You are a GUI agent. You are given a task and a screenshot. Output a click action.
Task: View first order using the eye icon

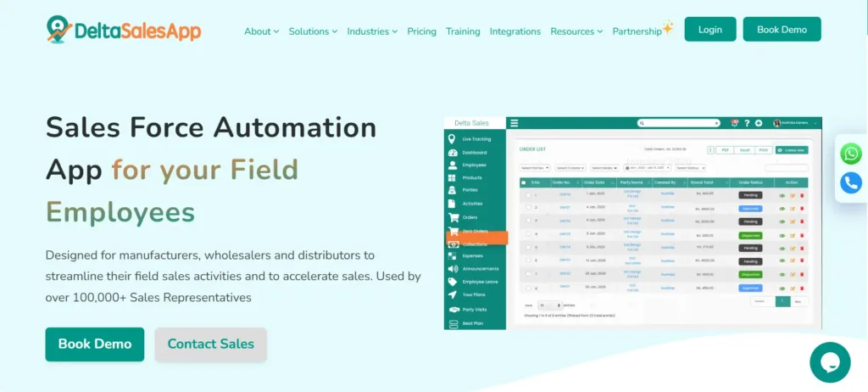click(782, 195)
